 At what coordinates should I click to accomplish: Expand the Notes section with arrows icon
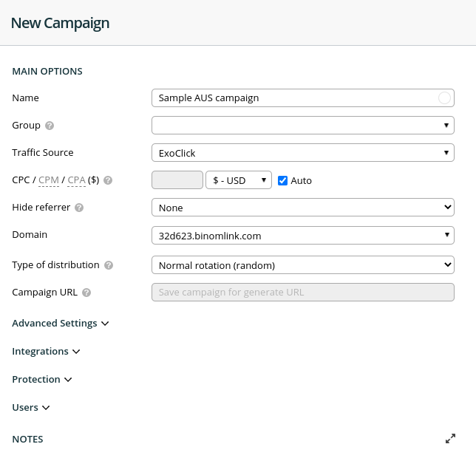click(x=450, y=439)
